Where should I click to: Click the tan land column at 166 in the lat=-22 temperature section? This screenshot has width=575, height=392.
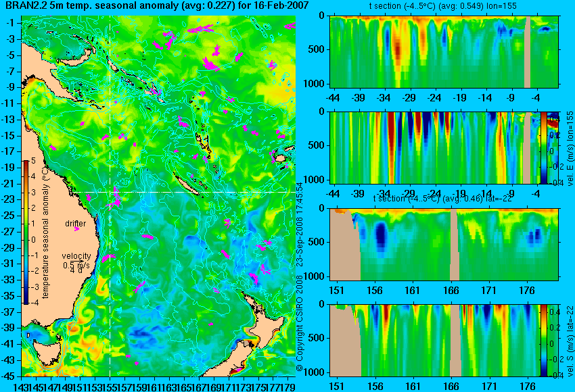coord(455,245)
